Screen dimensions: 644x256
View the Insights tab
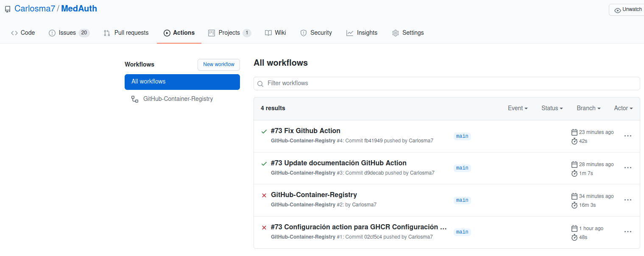pyautogui.click(x=362, y=33)
